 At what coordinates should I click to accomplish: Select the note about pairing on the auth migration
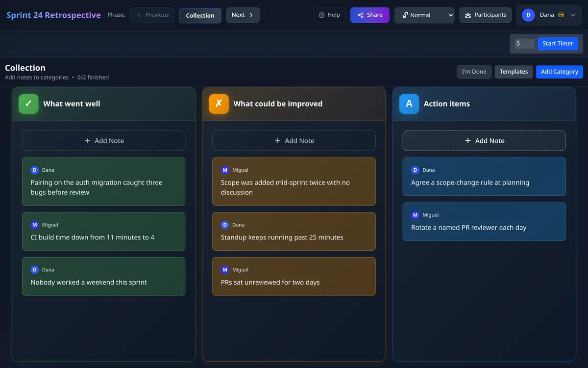click(x=103, y=182)
